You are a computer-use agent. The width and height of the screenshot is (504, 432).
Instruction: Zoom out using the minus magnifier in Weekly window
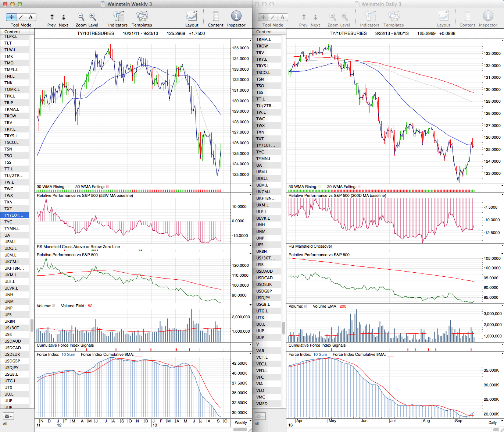[81, 17]
